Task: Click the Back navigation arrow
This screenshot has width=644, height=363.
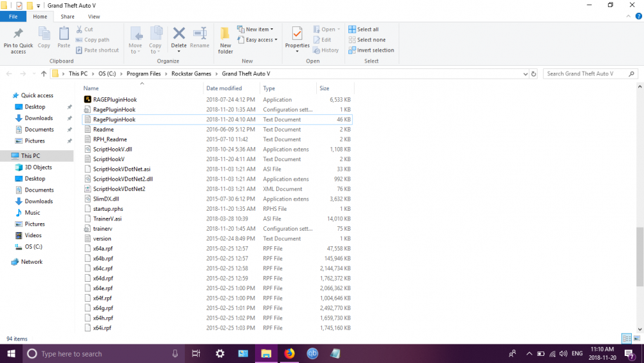Action: [x=9, y=74]
